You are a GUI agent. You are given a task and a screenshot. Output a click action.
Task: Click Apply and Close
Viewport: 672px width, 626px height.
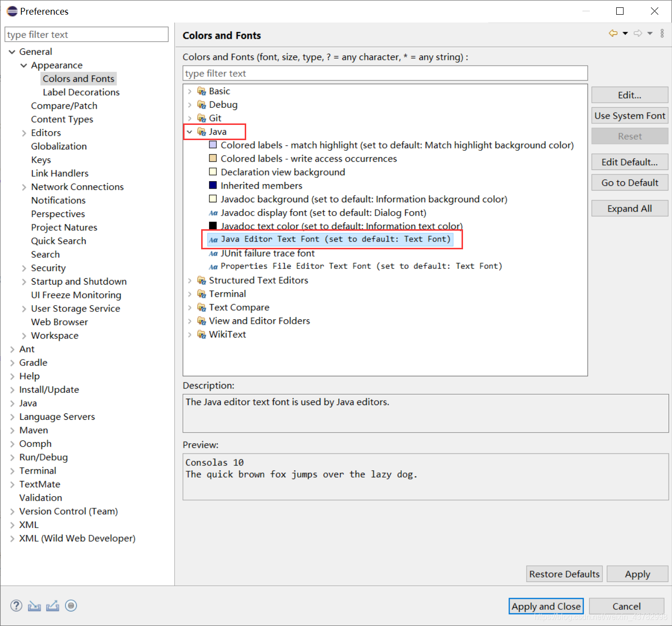[x=546, y=606]
